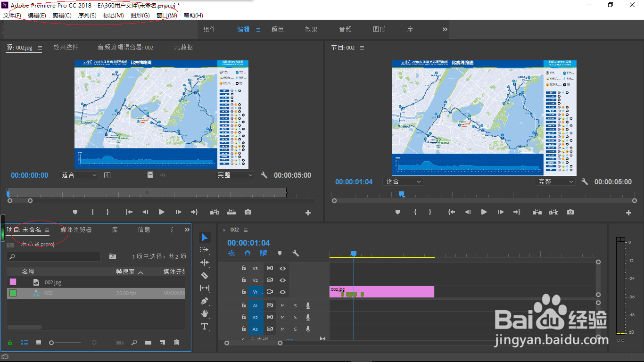Open Project panel menu next to 未命名
This screenshot has height=362, width=644.
click(47, 230)
